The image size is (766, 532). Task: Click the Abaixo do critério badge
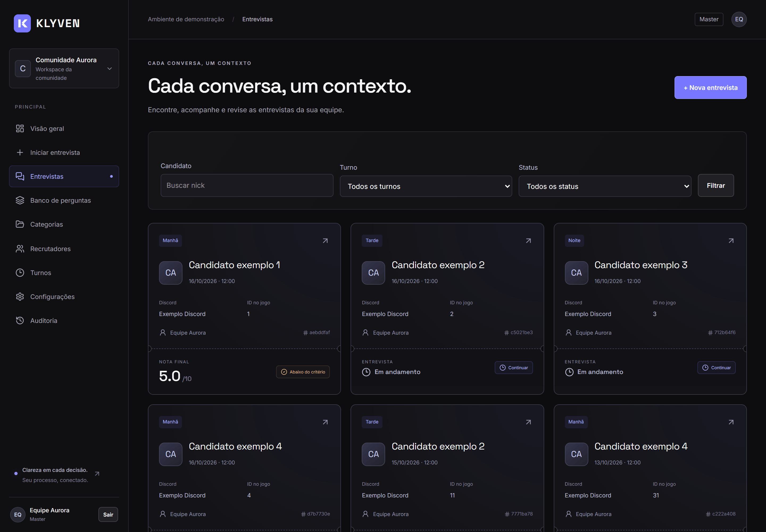(x=303, y=372)
